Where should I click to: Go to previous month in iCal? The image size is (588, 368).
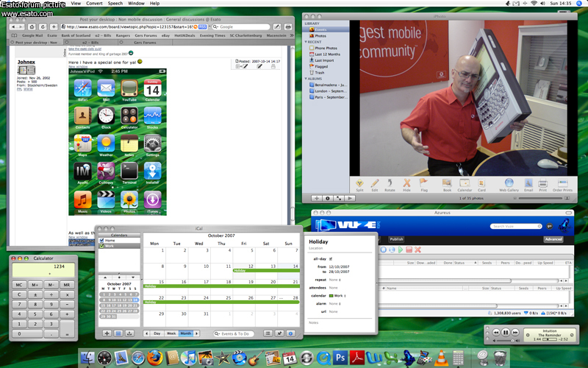[x=146, y=333]
